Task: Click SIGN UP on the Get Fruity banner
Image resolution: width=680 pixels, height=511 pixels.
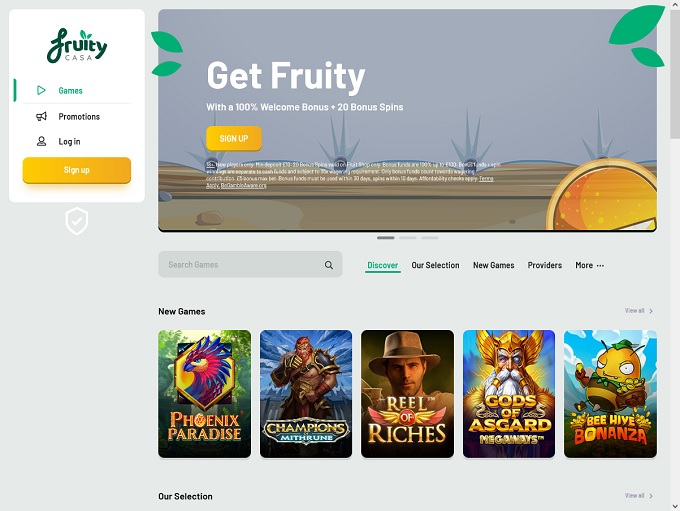Action: pyautogui.click(x=234, y=138)
